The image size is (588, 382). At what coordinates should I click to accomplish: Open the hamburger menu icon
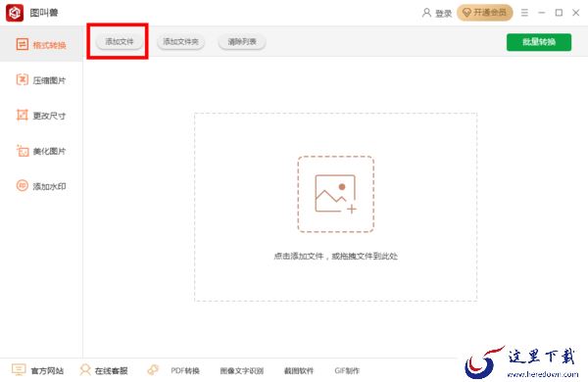[524, 13]
